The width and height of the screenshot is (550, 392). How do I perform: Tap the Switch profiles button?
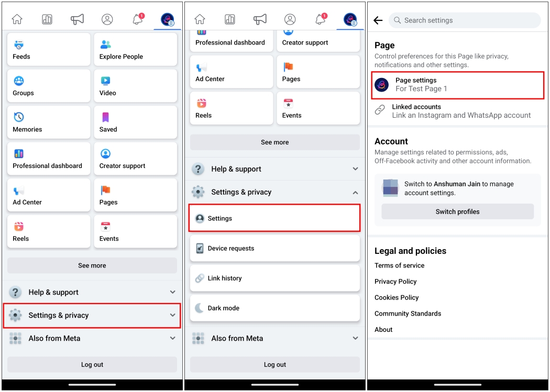[x=457, y=211]
